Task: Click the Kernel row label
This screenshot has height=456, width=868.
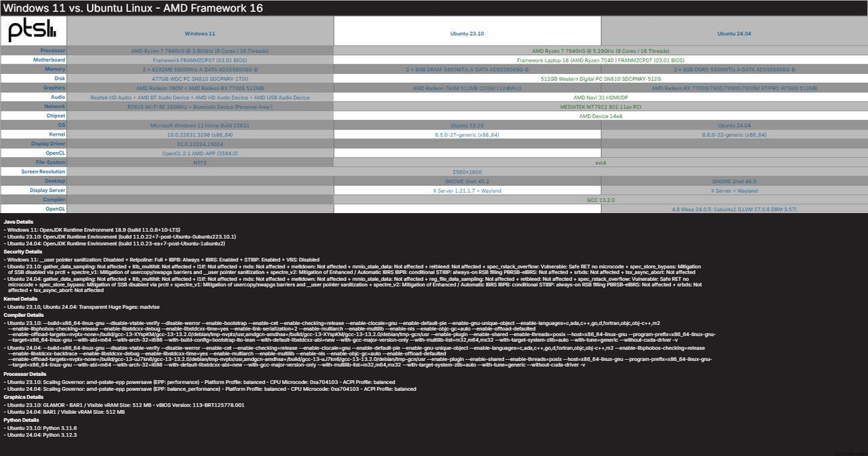Action: [57, 134]
